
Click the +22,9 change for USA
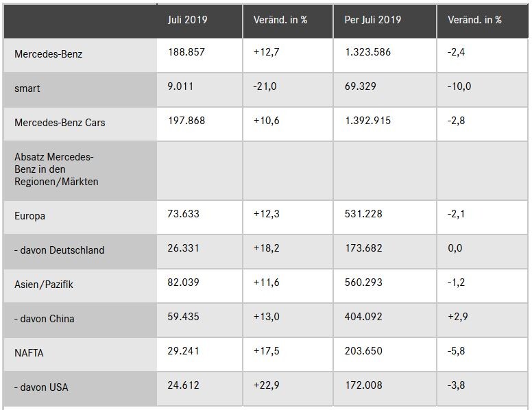(x=266, y=385)
